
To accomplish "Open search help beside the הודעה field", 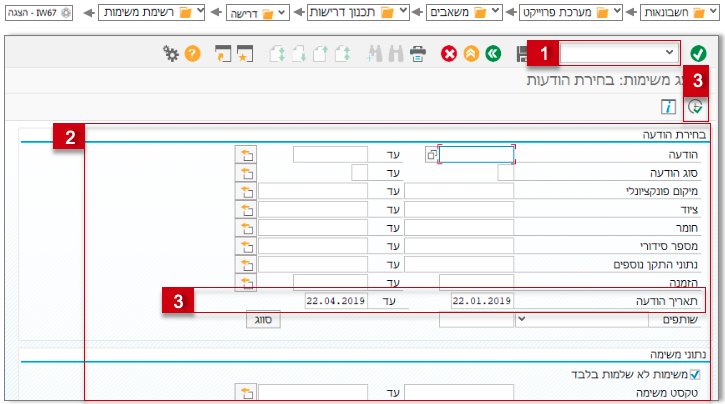I will click(x=431, y=155).
